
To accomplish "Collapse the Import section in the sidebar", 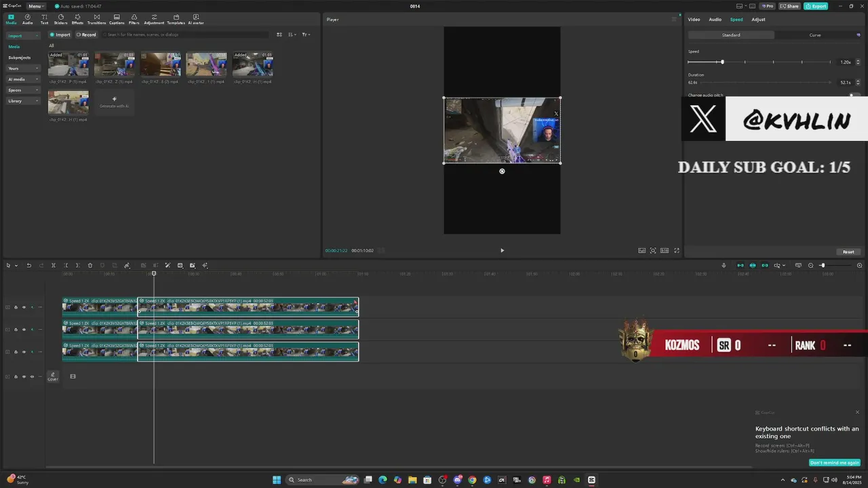I will pos(24,35).
